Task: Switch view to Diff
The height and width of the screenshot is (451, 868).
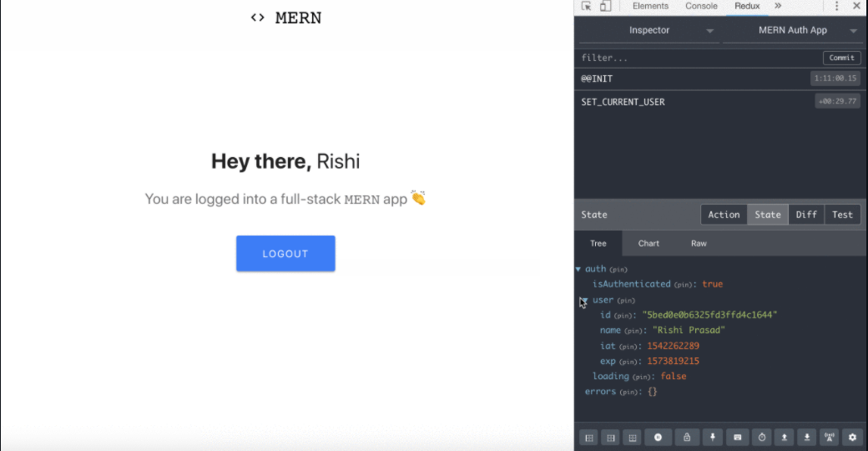Action: click(x=806, y=215)
